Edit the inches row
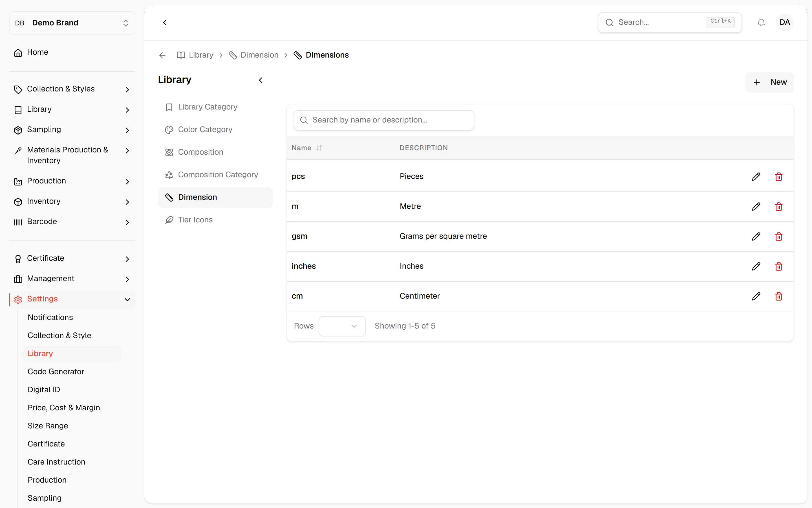The height and width of the screenshot is (508, 812). 756,266
